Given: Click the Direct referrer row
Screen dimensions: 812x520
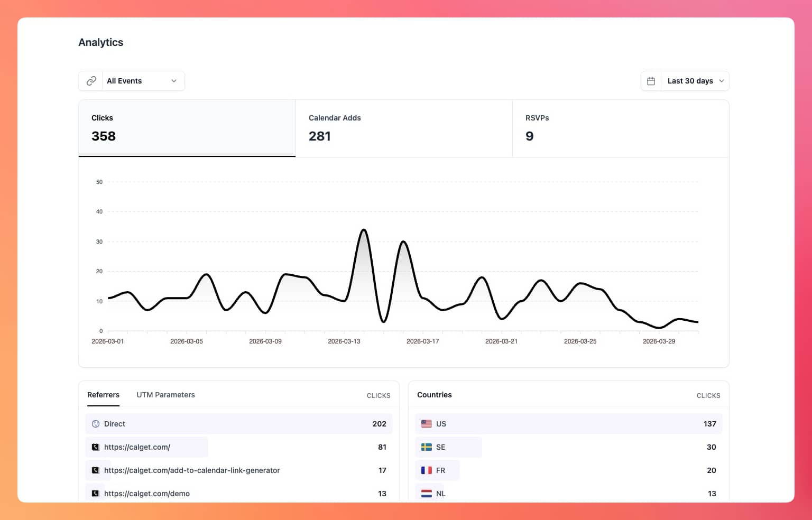Looking at the screenshot, I should tap(238, 424).
